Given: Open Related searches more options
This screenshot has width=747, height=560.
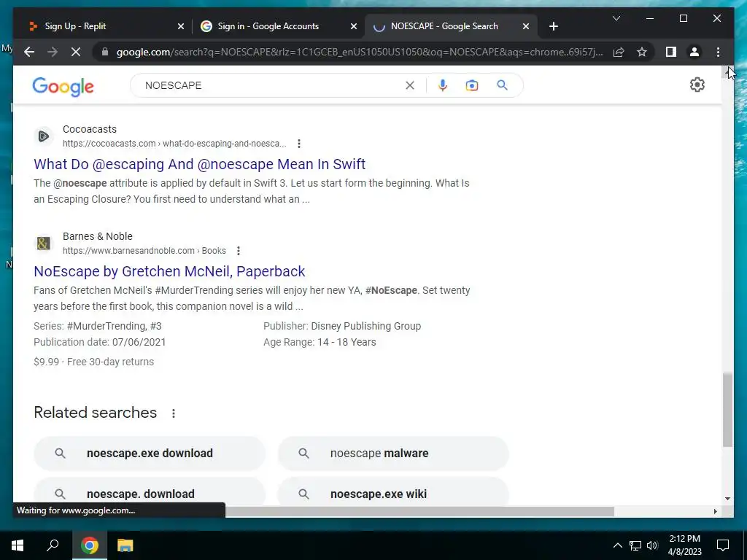Looking at the screenshot, I should pos(174,413).
